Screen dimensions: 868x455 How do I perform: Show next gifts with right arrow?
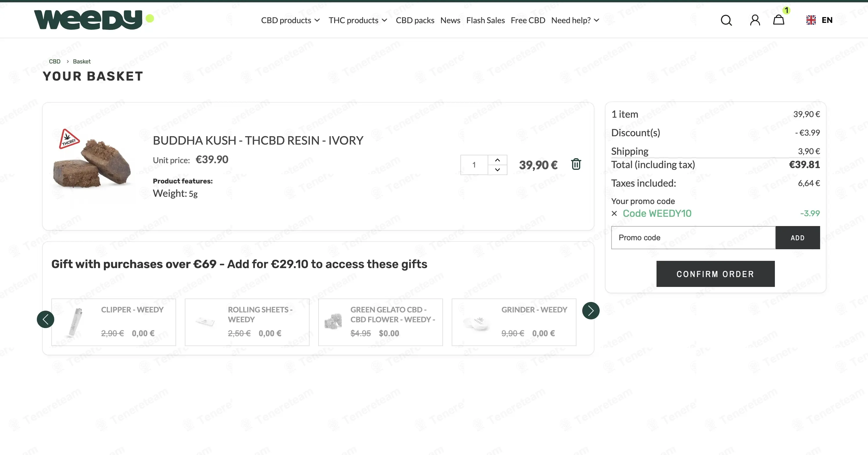tap(591, 310)
